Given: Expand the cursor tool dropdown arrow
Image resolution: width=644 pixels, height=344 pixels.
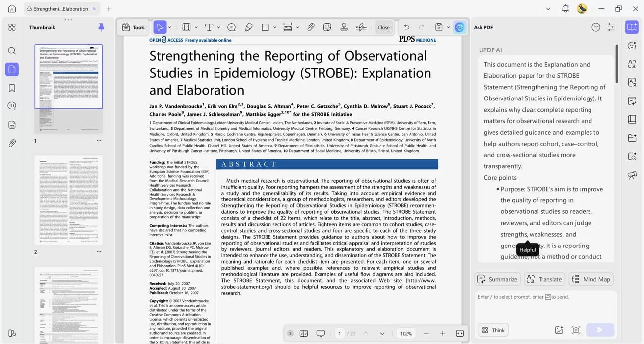Looking at the screenshot, I should 169,27.
